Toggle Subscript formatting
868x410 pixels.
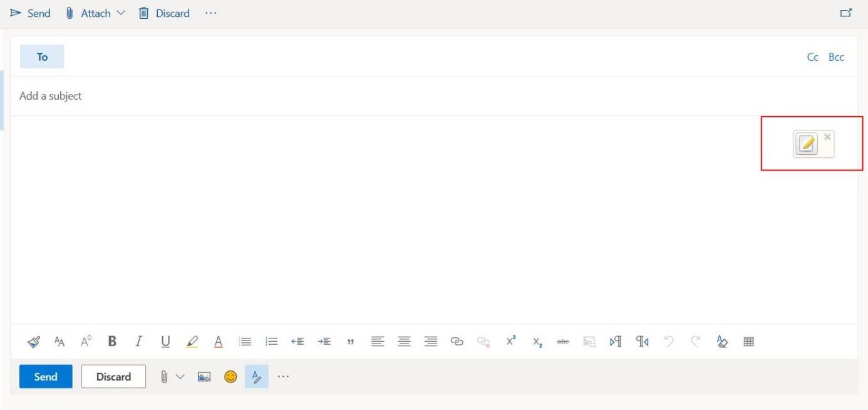pos(537,342)
